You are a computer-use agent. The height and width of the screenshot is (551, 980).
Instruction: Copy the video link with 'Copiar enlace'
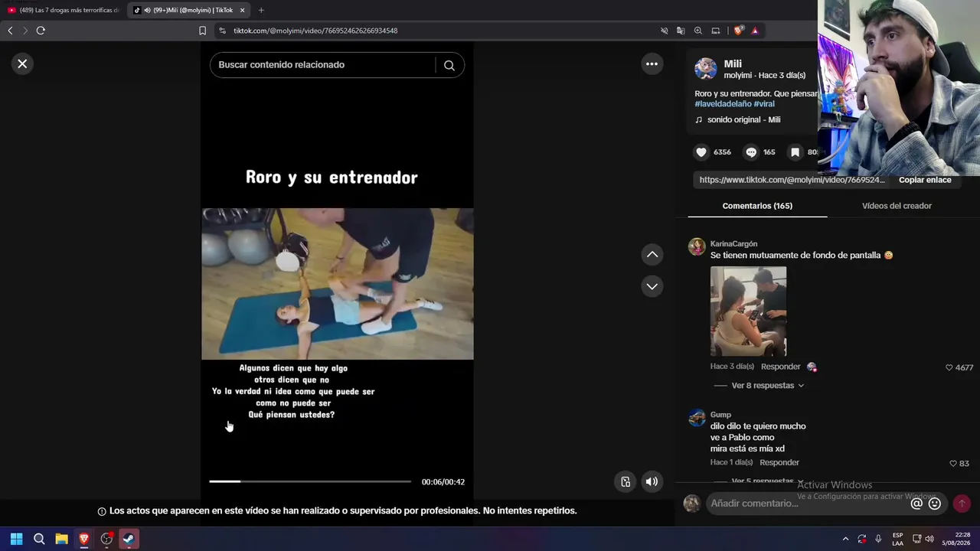click(x=925, y=180)
